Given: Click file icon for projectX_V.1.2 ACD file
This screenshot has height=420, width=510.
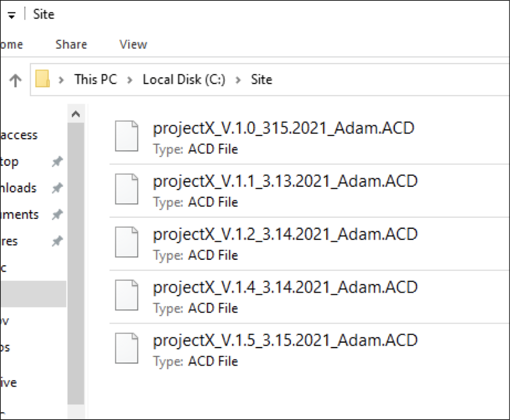Looking at the screenshot, I should coord(127,242).
